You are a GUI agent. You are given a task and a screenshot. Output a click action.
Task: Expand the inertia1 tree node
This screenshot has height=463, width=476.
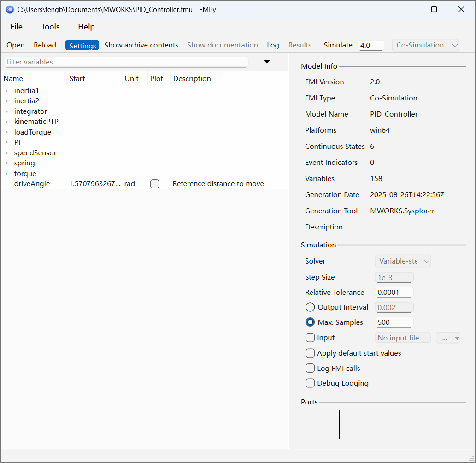point(7,91)
